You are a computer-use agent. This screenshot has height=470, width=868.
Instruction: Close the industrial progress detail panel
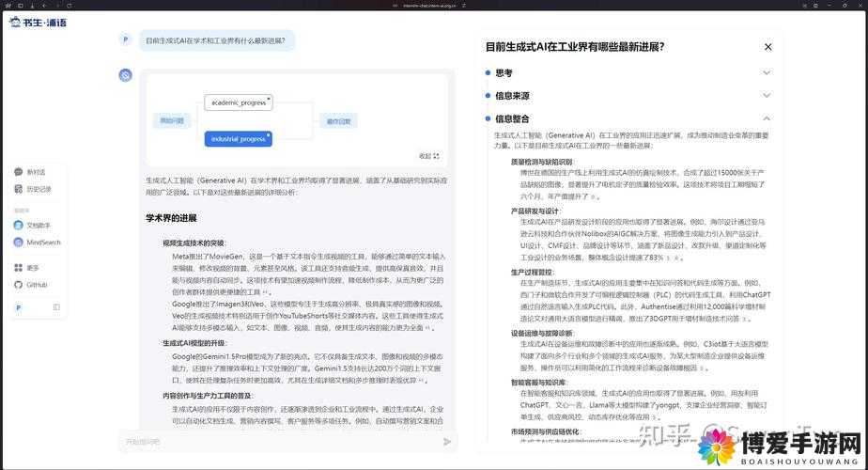coord(767,47)
